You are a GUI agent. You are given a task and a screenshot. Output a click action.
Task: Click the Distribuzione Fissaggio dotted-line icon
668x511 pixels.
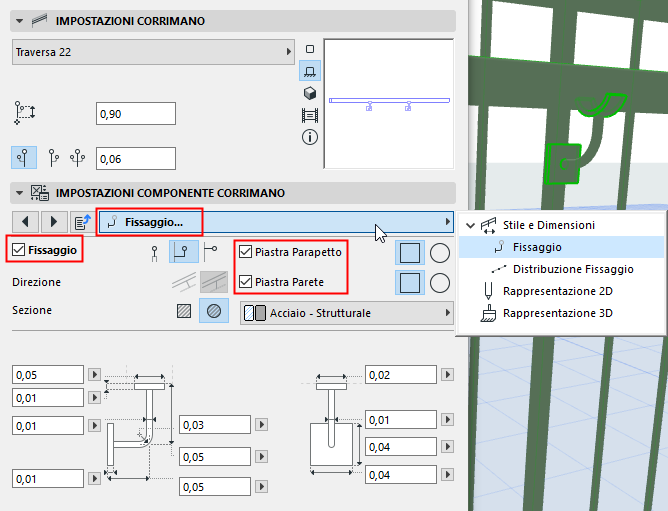498,269
